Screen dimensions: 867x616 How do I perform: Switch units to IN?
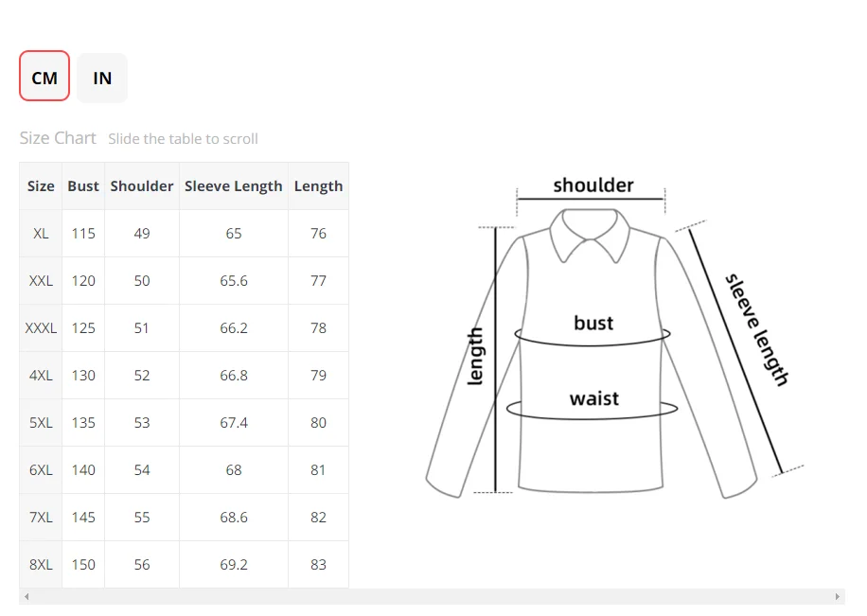[102, 78]
